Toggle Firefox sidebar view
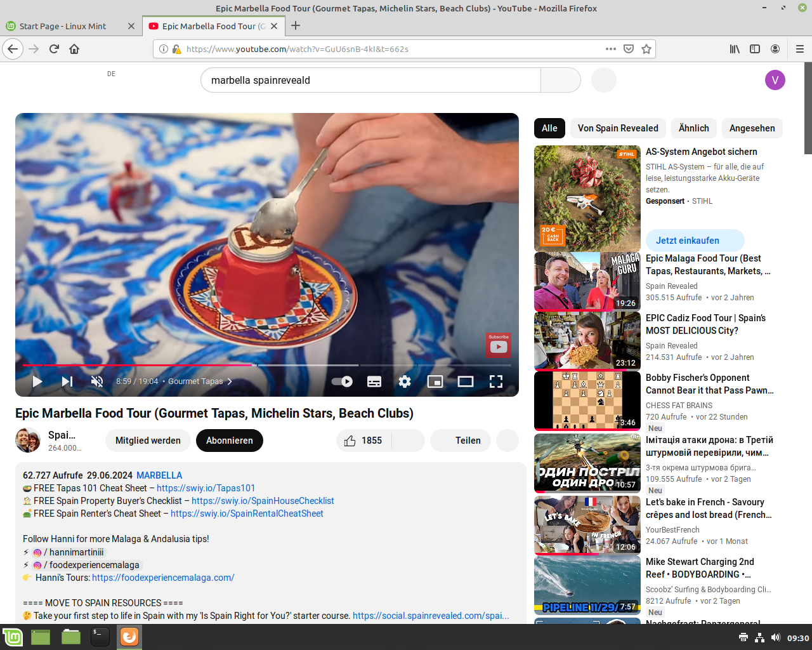This screenshot has height=650, width=812. (755, 49)
